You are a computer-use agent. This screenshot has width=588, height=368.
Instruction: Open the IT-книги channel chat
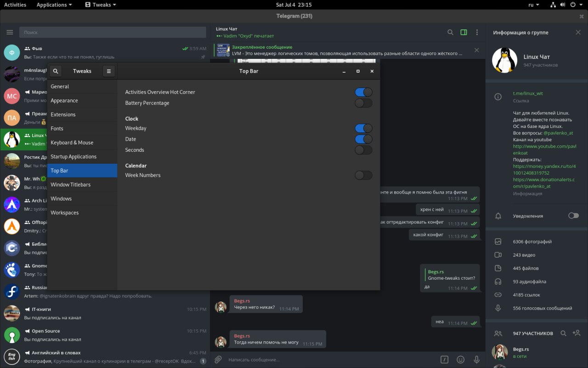tap(105, 313)
